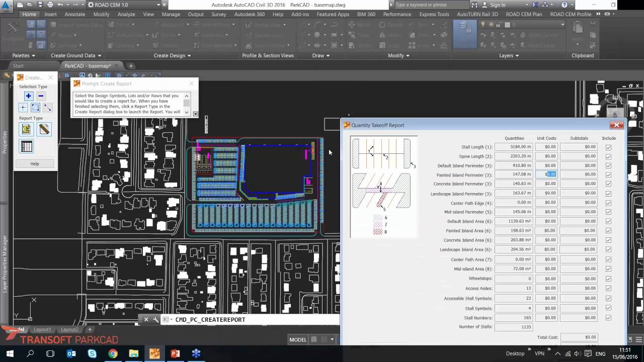
Task: Expand the Modify panel dropdown
Action: [x=399, y=55]
